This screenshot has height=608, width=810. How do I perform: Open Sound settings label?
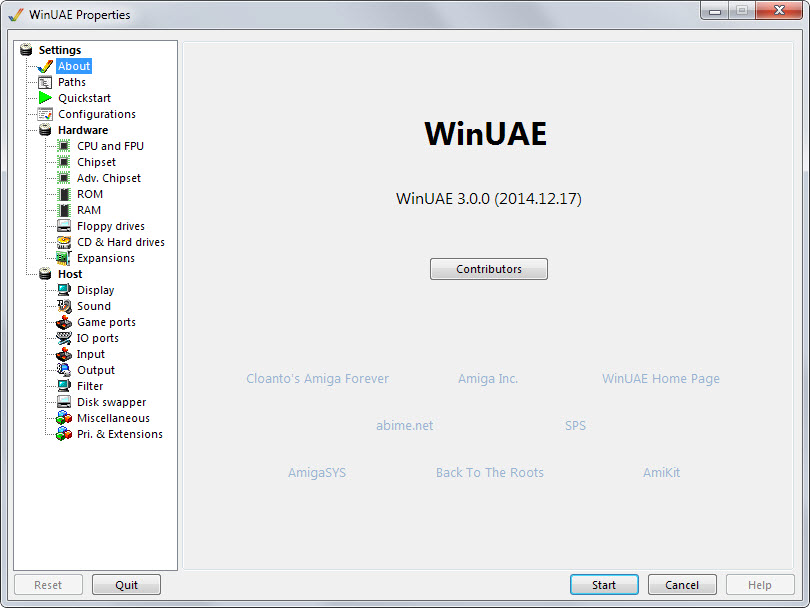click(x=94, y=306)
